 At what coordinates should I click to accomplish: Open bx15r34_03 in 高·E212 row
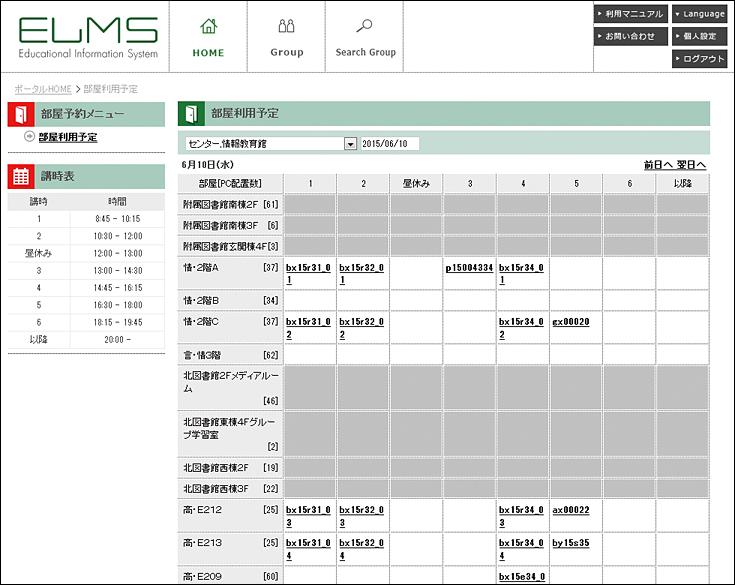[x=521, y=516]
